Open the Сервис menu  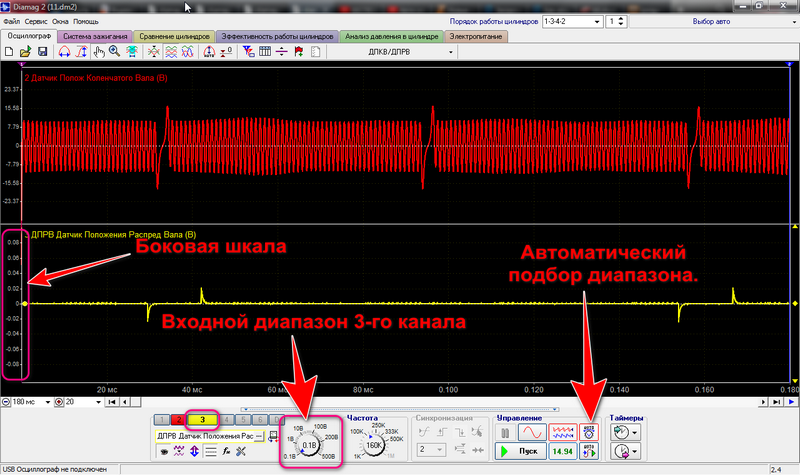tap(36, 21)
